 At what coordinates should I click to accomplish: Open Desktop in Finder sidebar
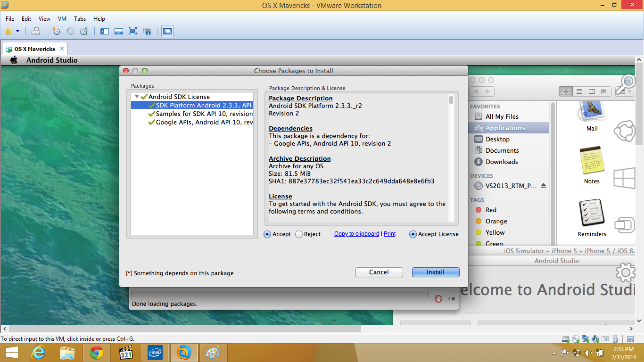coord(497,139)
